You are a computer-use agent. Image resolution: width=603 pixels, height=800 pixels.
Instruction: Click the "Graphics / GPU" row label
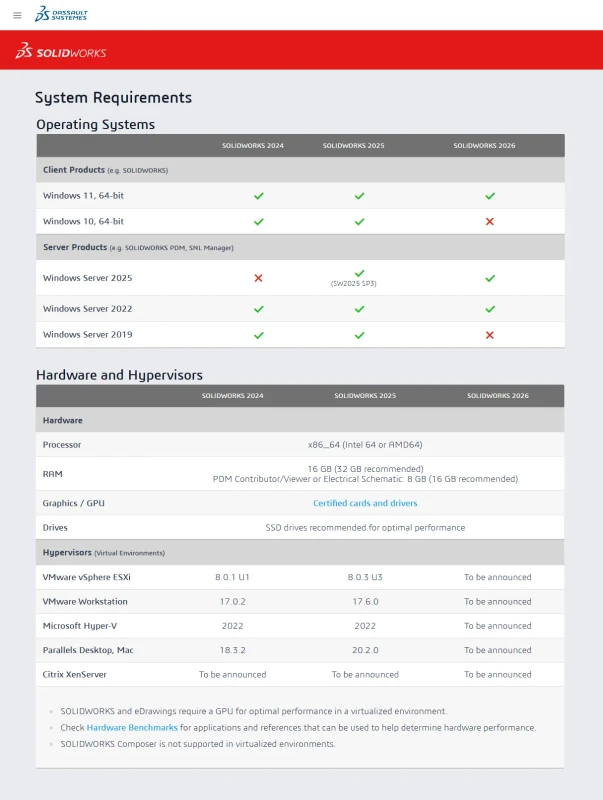(x=73, y=503)
